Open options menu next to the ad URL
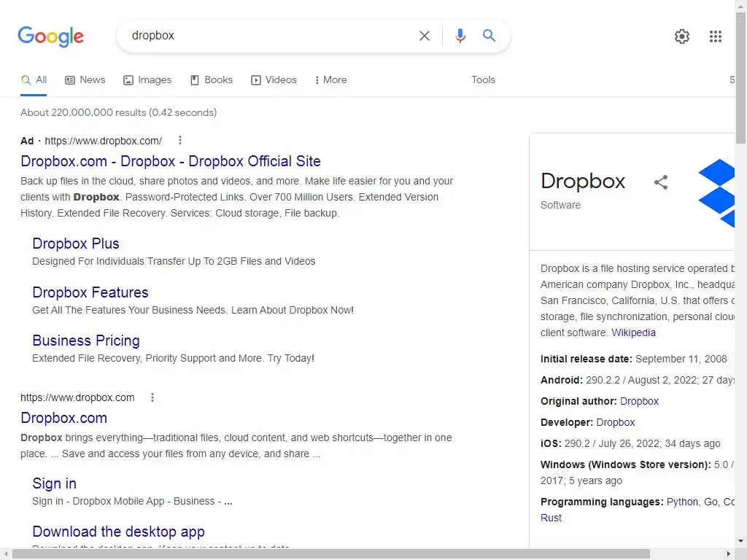 click(179, 140)
